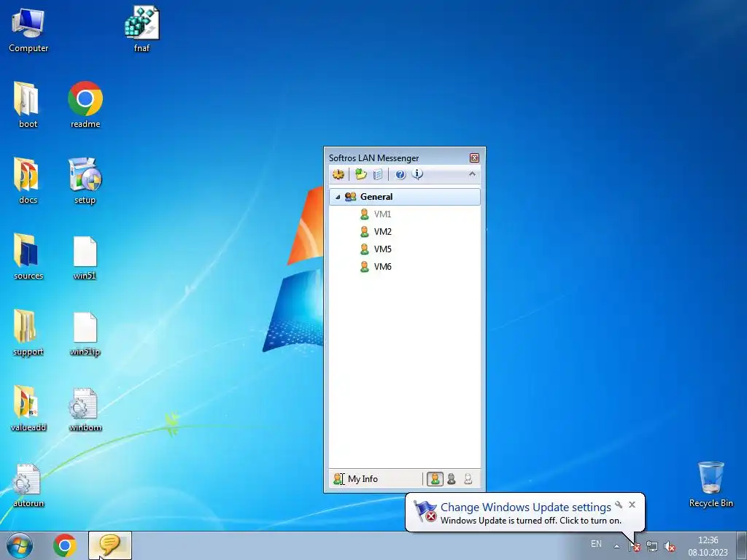747x560 pixels.
Task: Click the EN language indicator
Action: (596, 544)
